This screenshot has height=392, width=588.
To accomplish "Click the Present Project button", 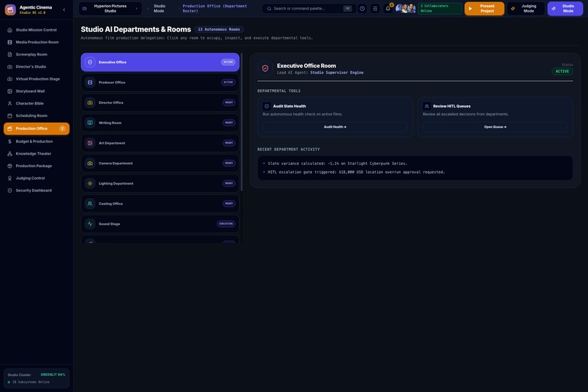I will click(484, 9).
